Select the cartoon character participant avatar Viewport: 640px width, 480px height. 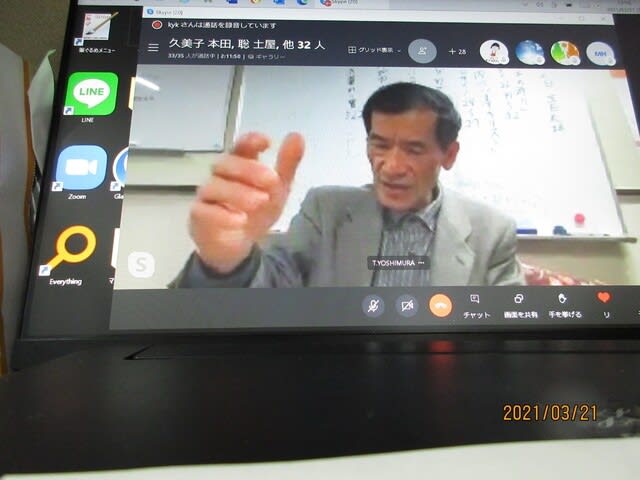494,52
